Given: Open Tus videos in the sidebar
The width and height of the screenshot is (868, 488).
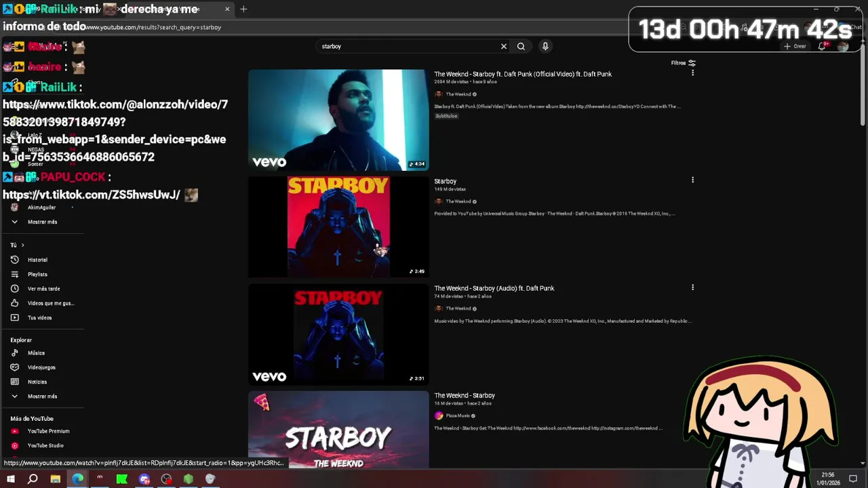Looking at the screenshot, I should click(39, 317).
